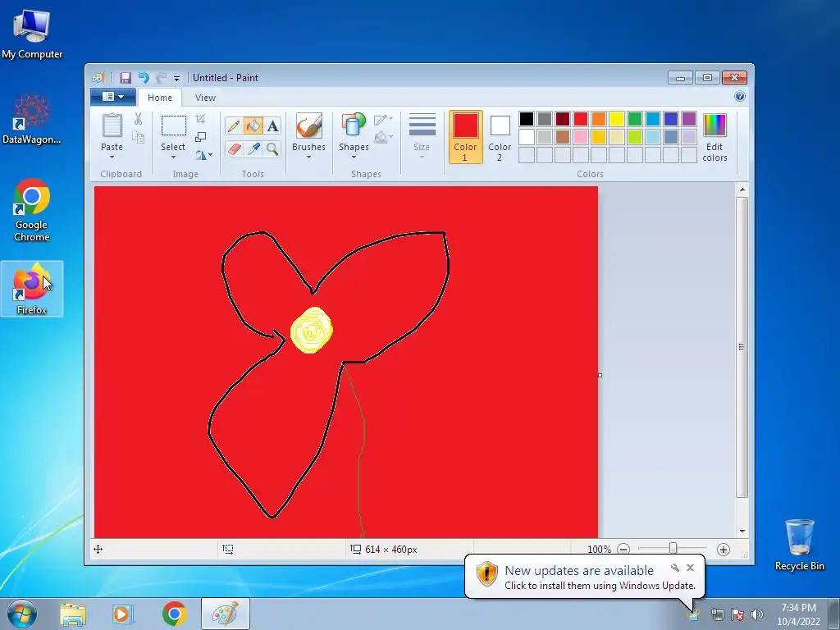The height and width of the screenshot is (630, 840).
Task: Open the DataWagon desktop shortcut
Action: click(x=32, y=119)
